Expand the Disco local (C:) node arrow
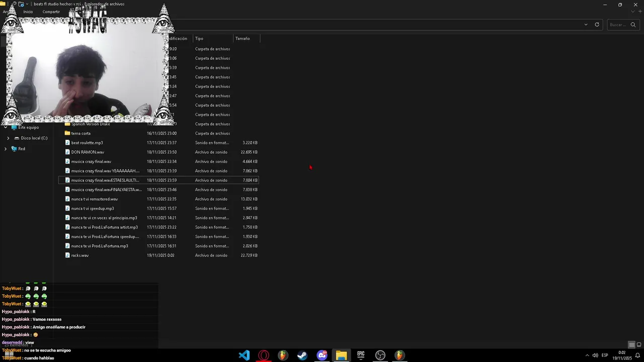This screenshot has width=644, height=362. [8, 138]
